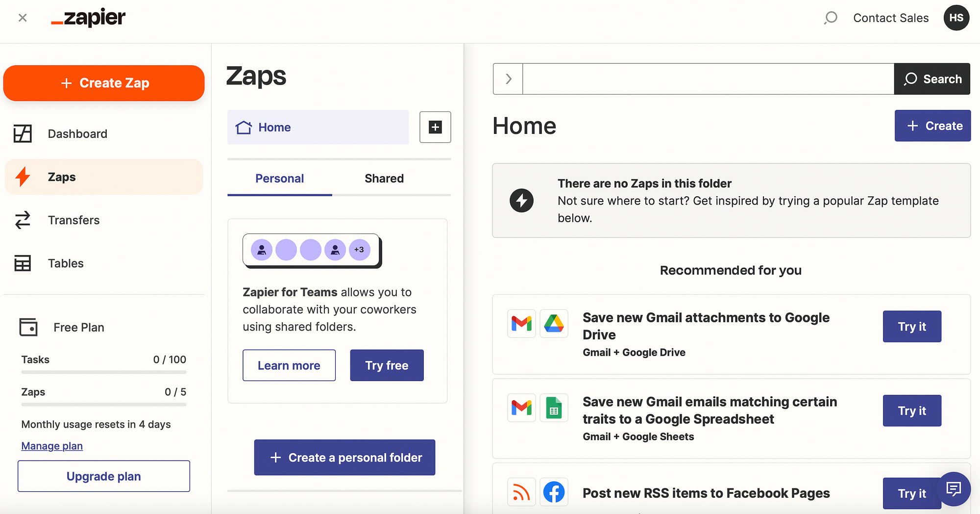Select the Personal tab
Screen dimensions: 980x514
pyautogui.click(x=279, y=179)
